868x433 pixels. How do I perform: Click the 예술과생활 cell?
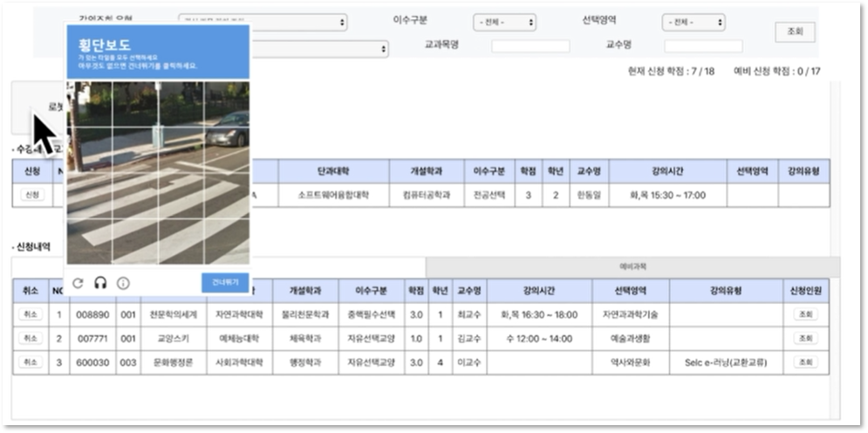point(630,339)
